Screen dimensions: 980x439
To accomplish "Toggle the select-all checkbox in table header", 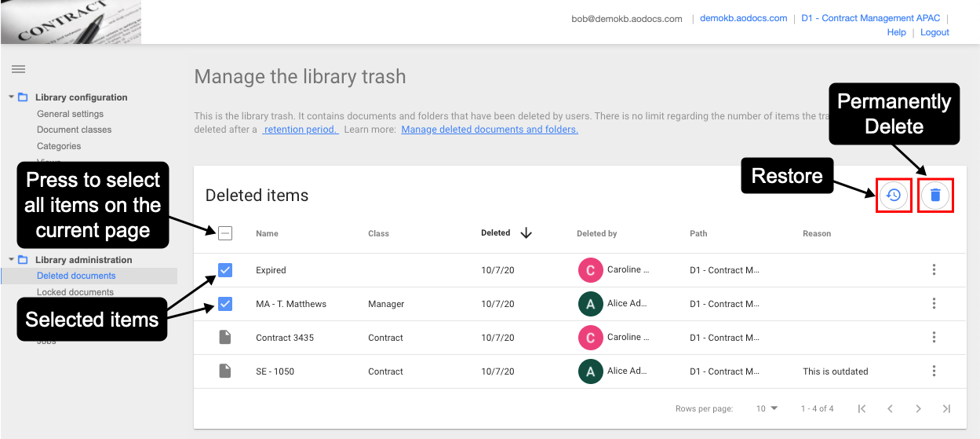I will (x=225, y=233).
